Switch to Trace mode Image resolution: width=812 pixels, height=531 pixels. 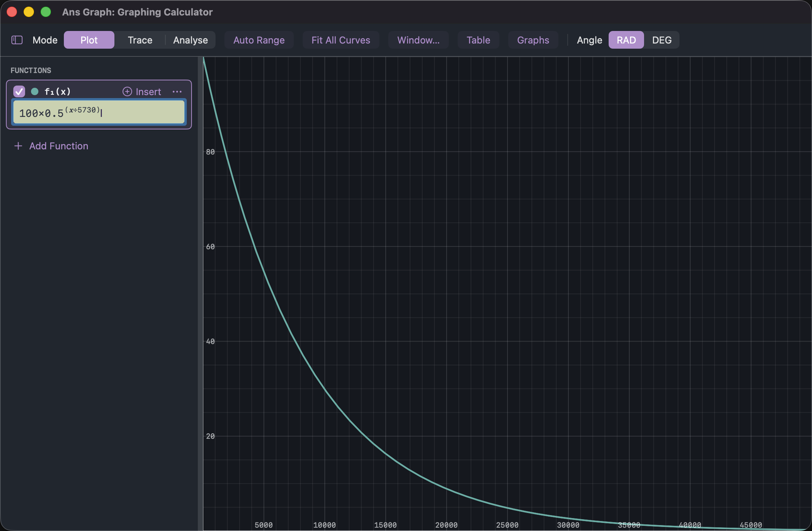[140, 40]
